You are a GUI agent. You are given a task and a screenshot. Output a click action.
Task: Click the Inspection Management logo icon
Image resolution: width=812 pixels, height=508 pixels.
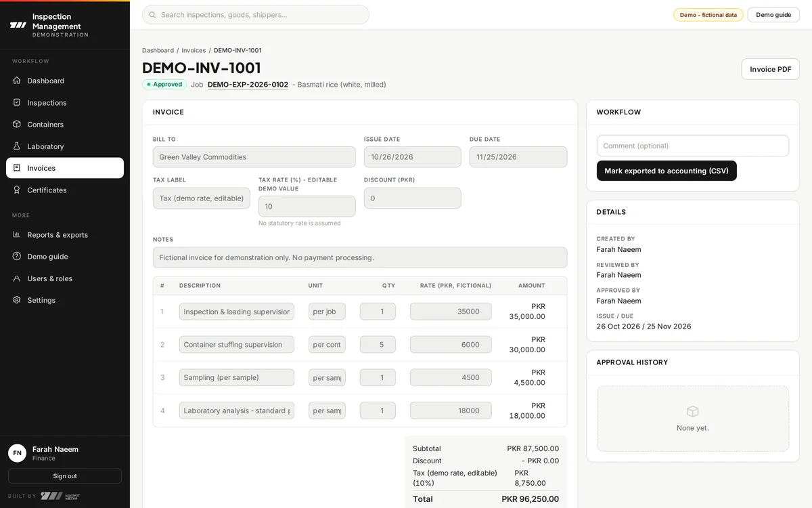coord(18,25)
